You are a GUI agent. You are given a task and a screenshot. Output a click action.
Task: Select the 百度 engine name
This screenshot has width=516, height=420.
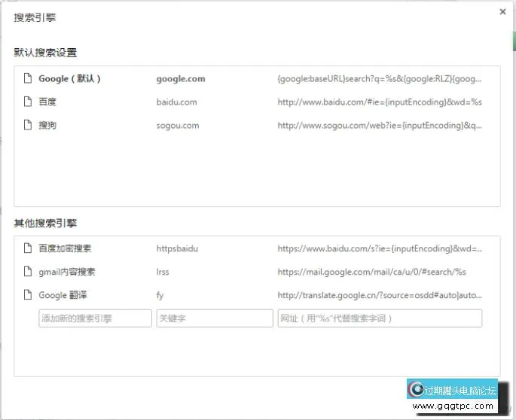pos(47,102)
